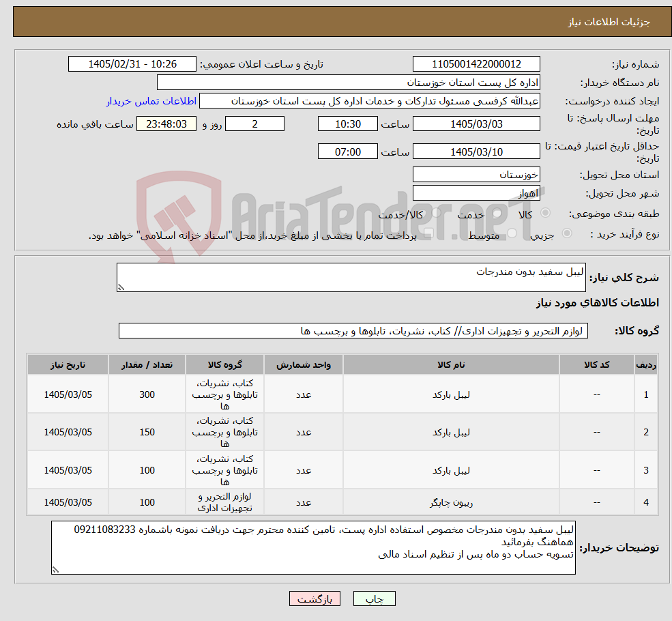Click the buyer notes text area

(x=313, y=548)
